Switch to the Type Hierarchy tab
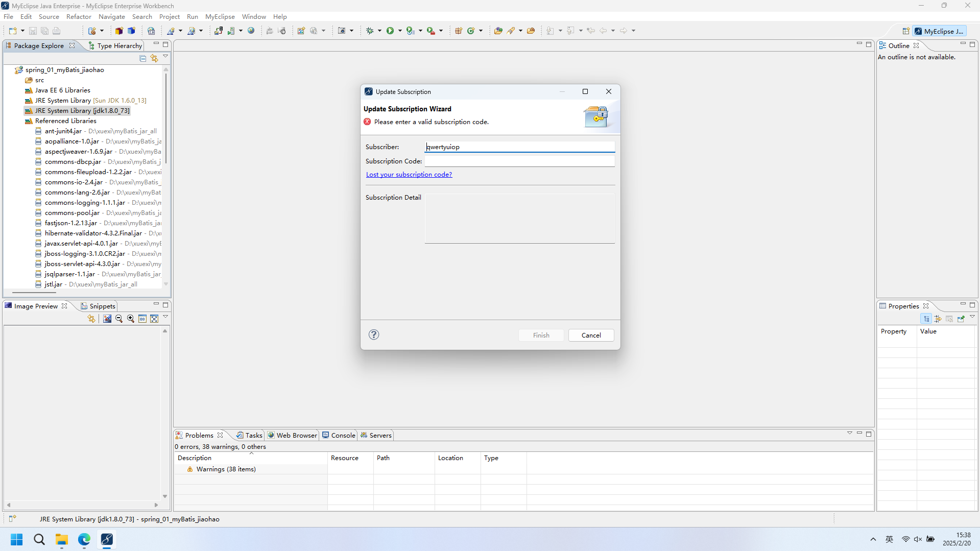Screen dimensions: 980x551 point(115,45)
